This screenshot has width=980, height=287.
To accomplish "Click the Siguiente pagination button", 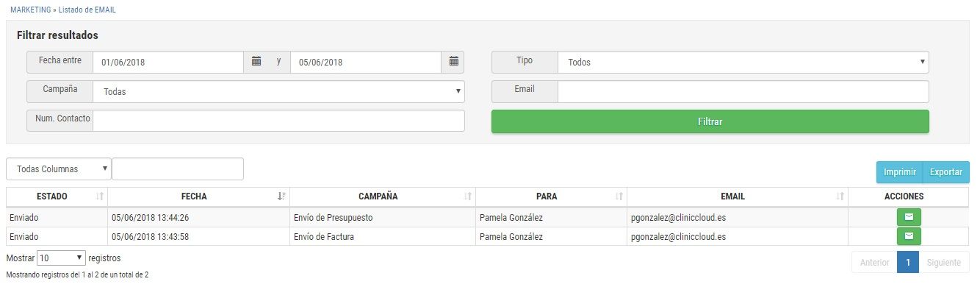I will coord(944,262).
